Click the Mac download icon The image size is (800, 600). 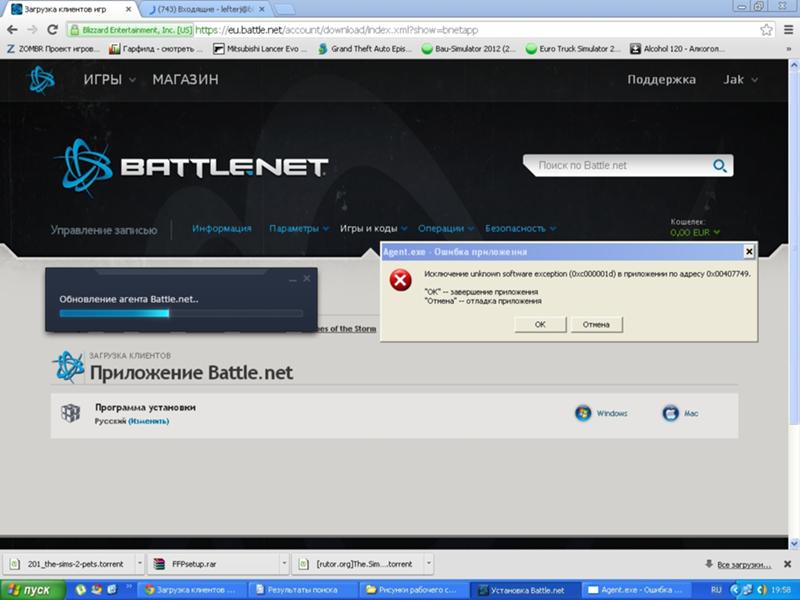(x=670, y=413)
